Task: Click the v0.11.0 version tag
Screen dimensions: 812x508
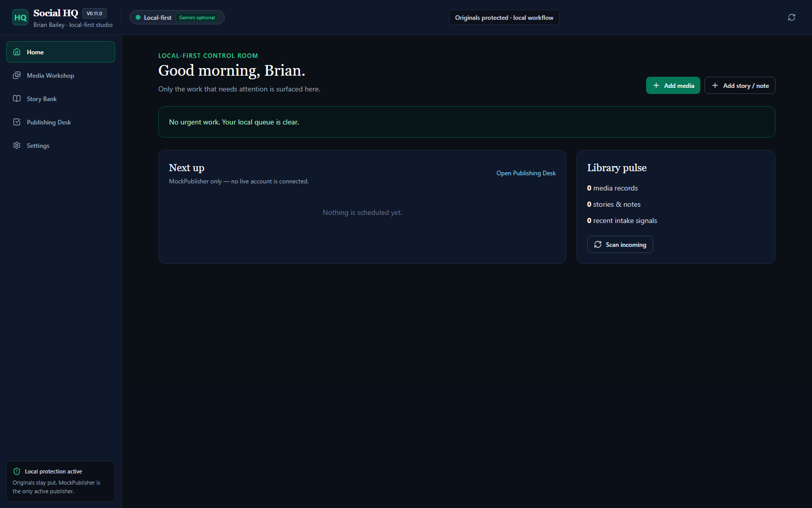Action: [x=94, y=14]
